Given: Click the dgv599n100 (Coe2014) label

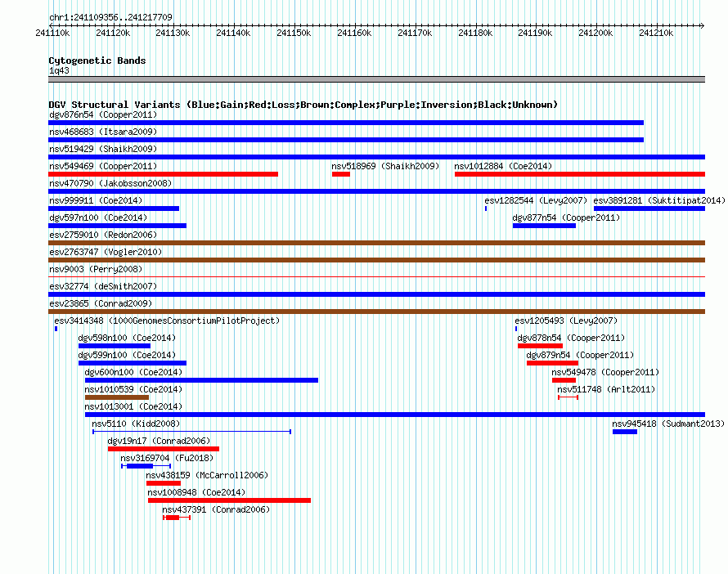Looking at the screenshot, I should 128,355.
